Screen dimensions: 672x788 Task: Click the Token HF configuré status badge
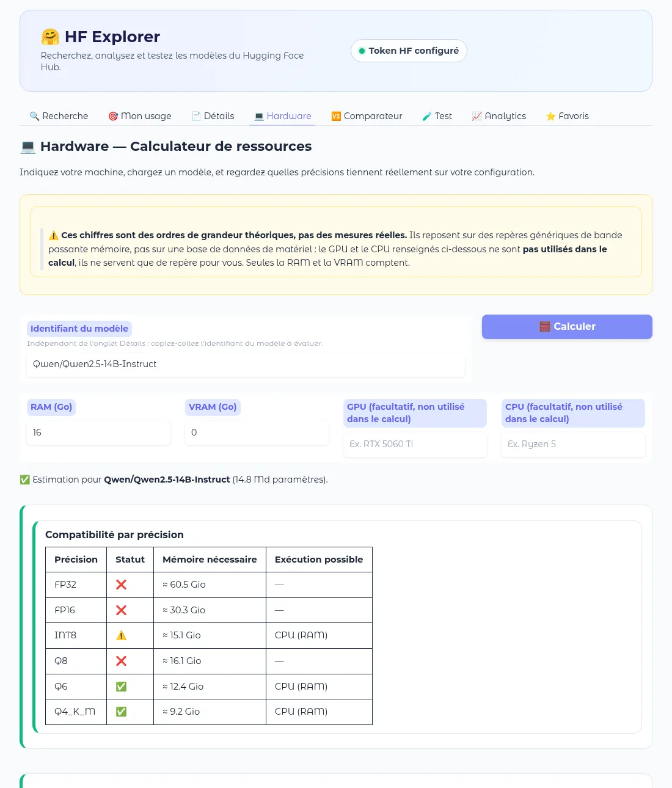pyautogui.click(x=409, y=51)
